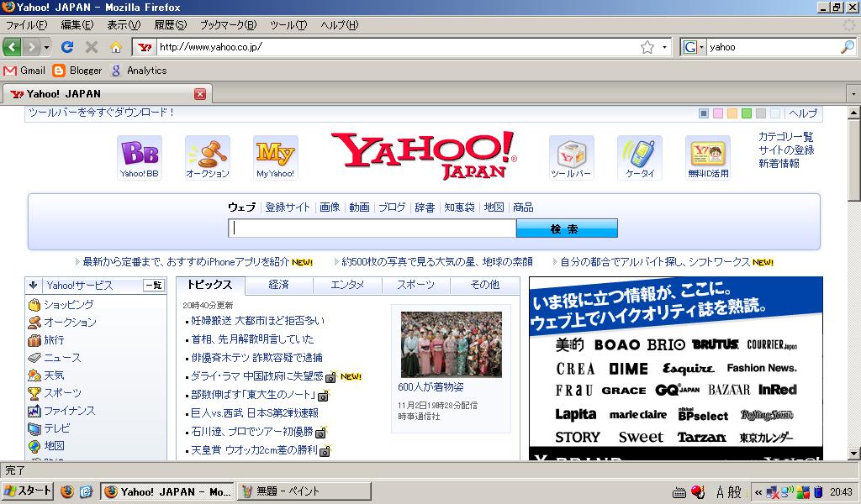
Task: Open the スタート menu button
Action: click(x=28, y=491)
